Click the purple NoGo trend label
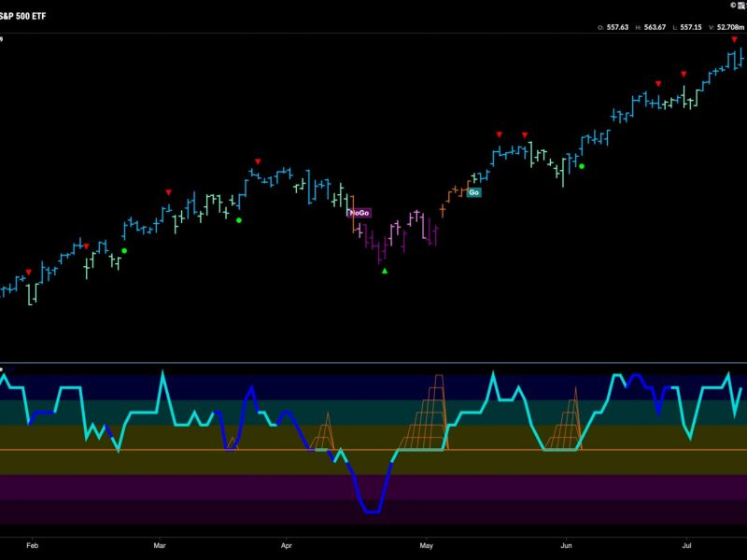Image resolution: width=747 pixels, height=560 pixels. [359, 213]
